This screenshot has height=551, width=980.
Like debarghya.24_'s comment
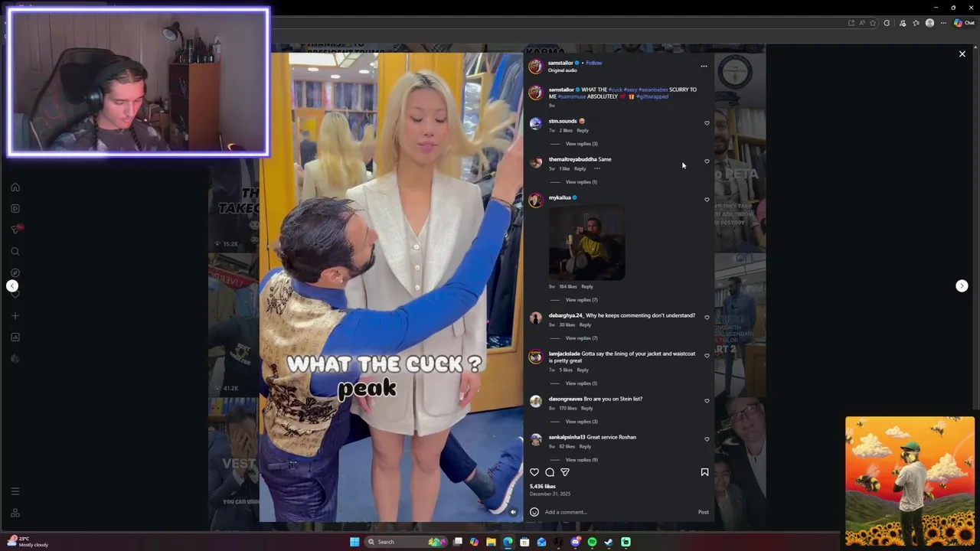click(x=707, y=317)
